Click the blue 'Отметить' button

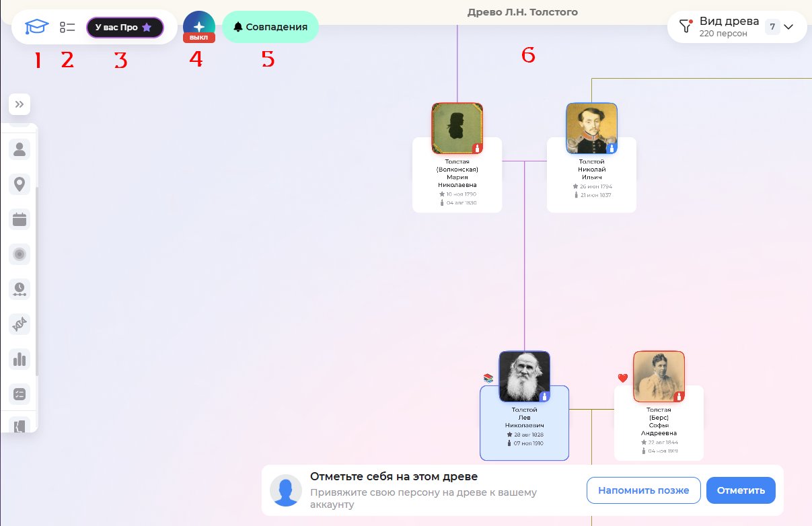pos(741,490)
